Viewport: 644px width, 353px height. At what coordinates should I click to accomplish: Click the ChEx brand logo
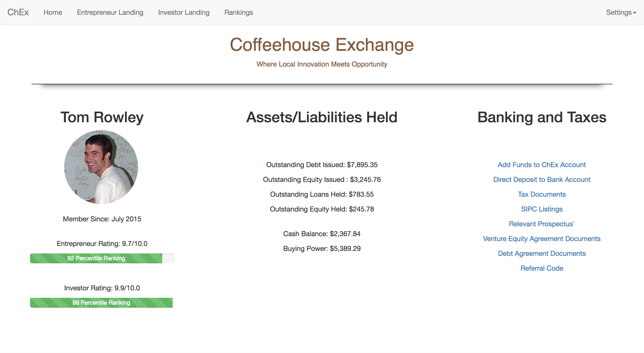coord(18,12)
